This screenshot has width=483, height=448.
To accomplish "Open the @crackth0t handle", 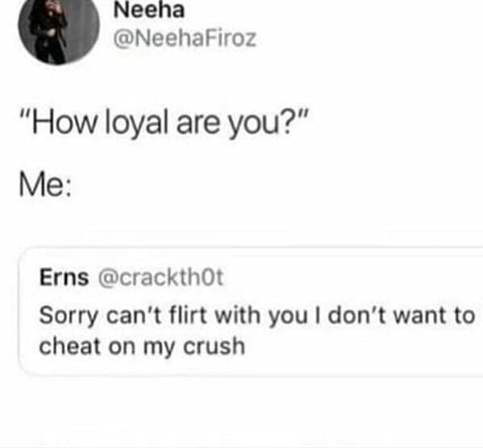I will click(x=160, y=277).
